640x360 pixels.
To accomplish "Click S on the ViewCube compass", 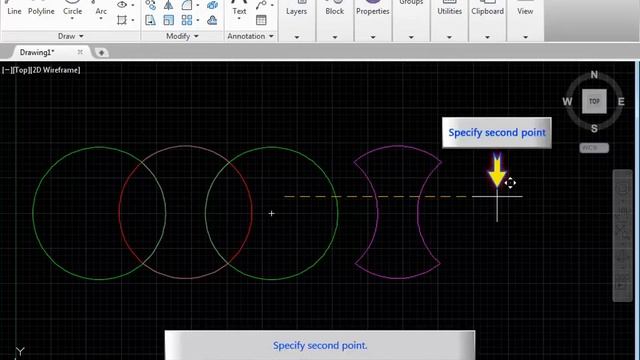I will click(x=594, y=129).
